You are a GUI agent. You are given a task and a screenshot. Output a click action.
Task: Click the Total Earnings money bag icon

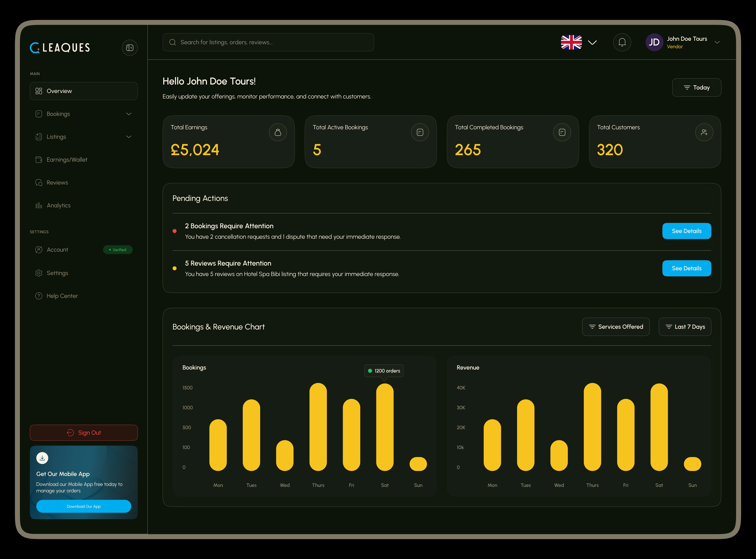click(278, 132)
